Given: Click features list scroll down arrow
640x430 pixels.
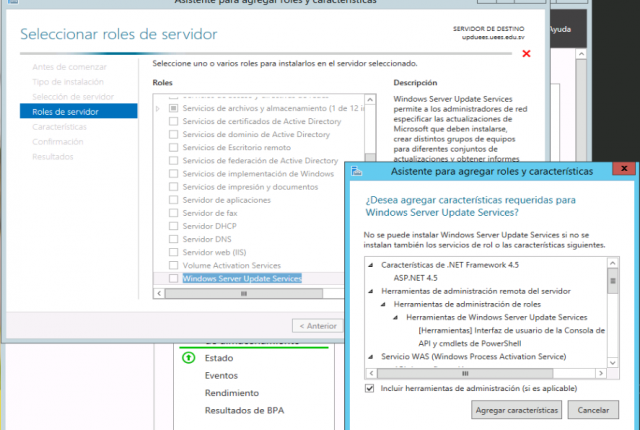Looking at the screenshot, I should (x=613, y=363).
